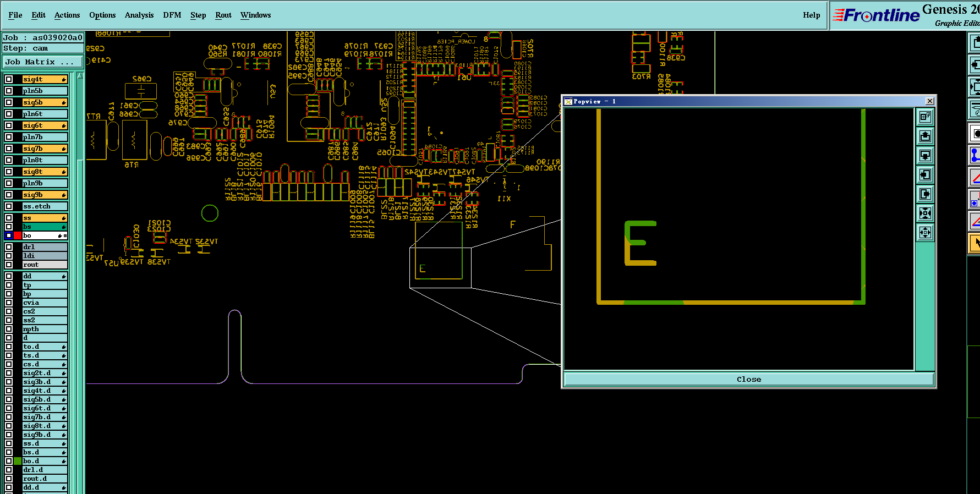Click the layer list scrollbar up arrow
980x494 pixels.
80,75
